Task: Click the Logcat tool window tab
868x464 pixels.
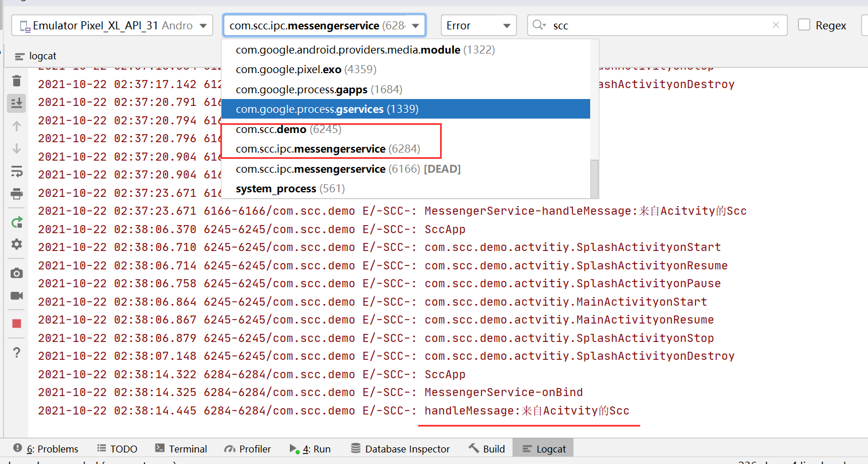Action: tap(544, 449)
